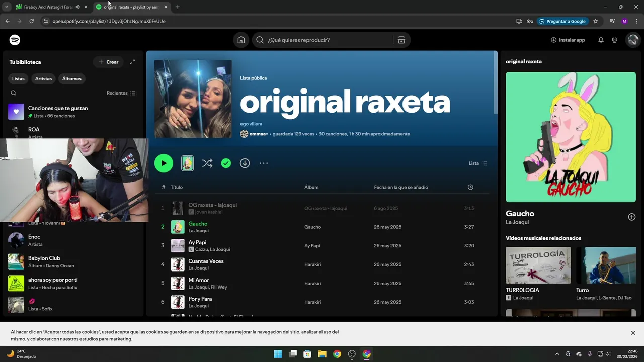Click Preguntar a Google button
The height and width of the screenshot is (362, 644).
tap(562, 21)
